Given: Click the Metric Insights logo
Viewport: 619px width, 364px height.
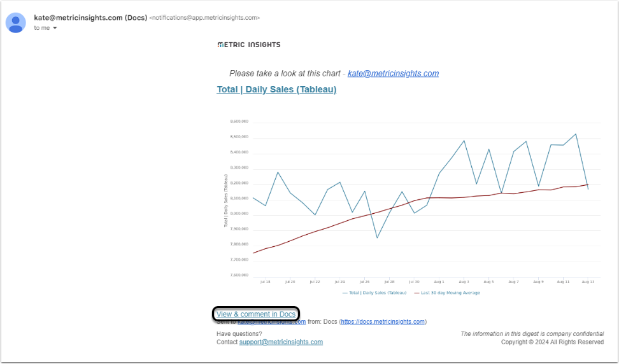Looking at the screenshot, I should pos(248,45).
